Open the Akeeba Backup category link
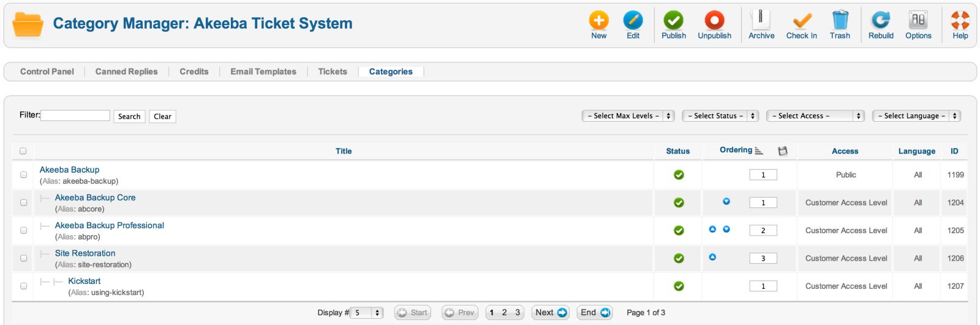The width and height of the screenshot is (980, 325). point(69,170)
